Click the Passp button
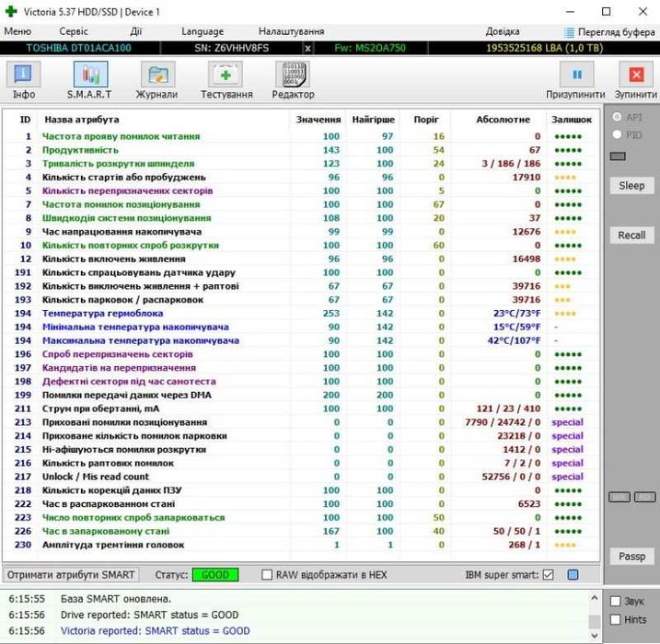Screen dimensions: 660x644 631,556
